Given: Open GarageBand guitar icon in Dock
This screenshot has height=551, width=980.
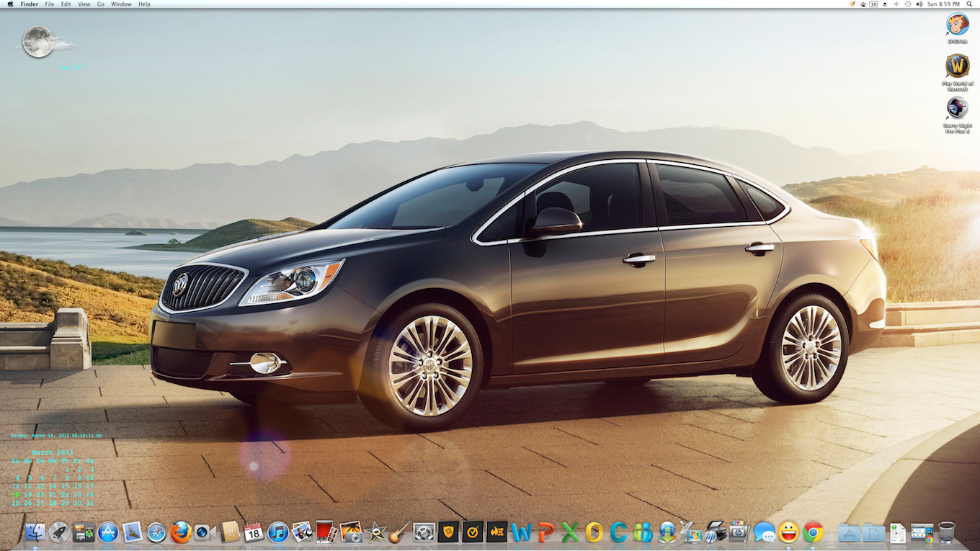Looking at the screenshot, I should (x=399, y=532).
